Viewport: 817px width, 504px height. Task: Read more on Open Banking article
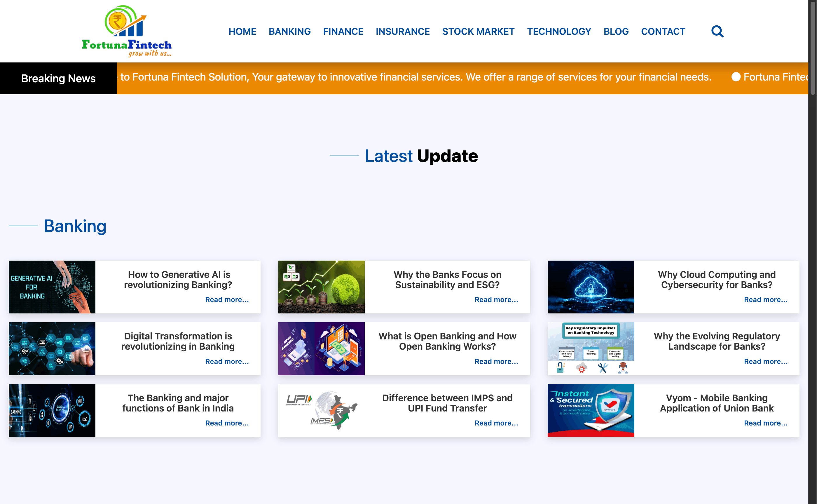(496, 361)
